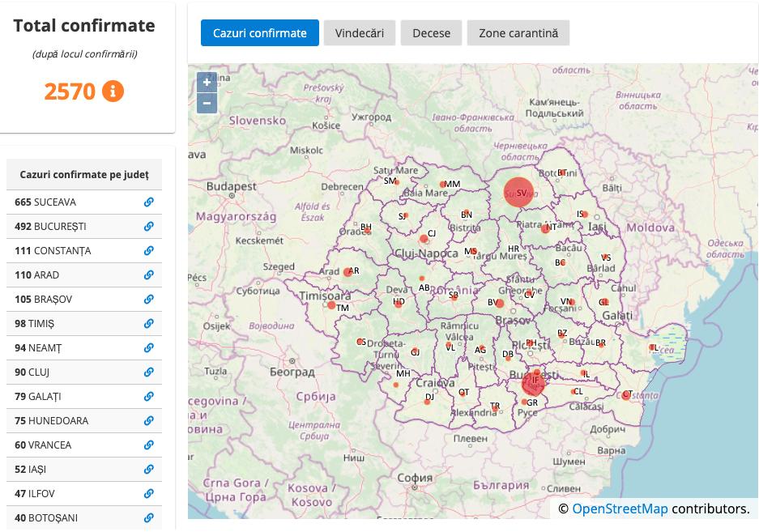Select the Cazuri confirmate tab
The height and width of the screenshot is (532, 759).
259,33
